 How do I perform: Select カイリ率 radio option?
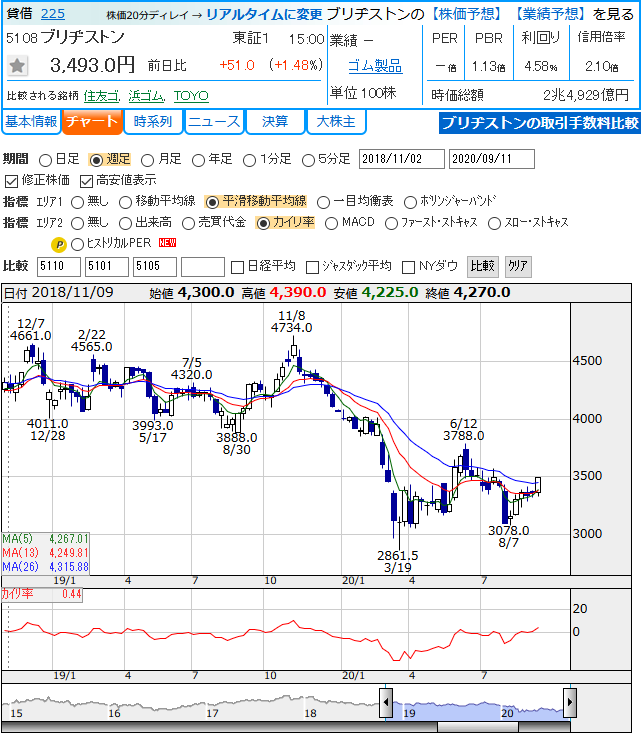pos(263,223)
